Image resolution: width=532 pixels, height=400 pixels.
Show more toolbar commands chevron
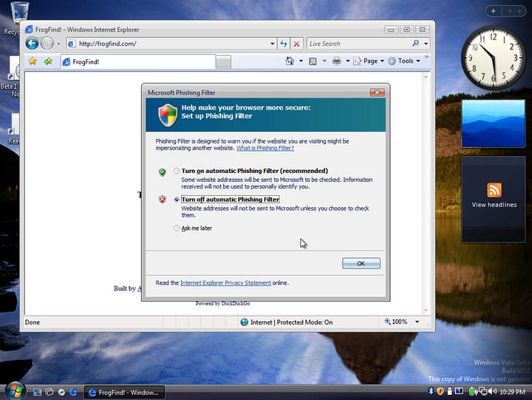click(x=426, y=57)
